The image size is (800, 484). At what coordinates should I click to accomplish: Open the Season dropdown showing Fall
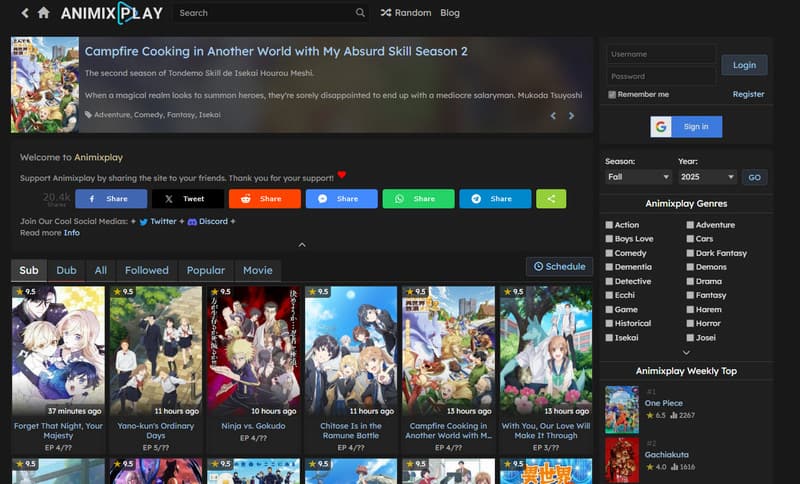tap(638, 177)
